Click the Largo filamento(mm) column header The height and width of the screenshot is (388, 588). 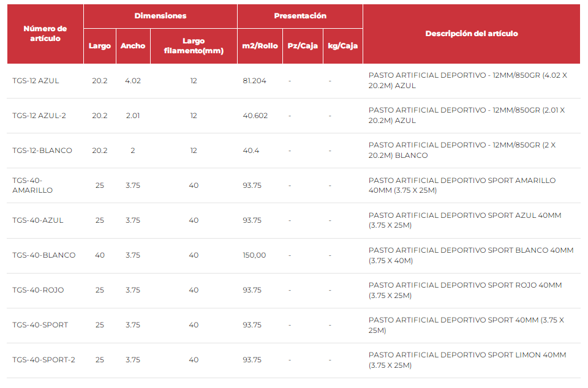click(x=194, y=46)
